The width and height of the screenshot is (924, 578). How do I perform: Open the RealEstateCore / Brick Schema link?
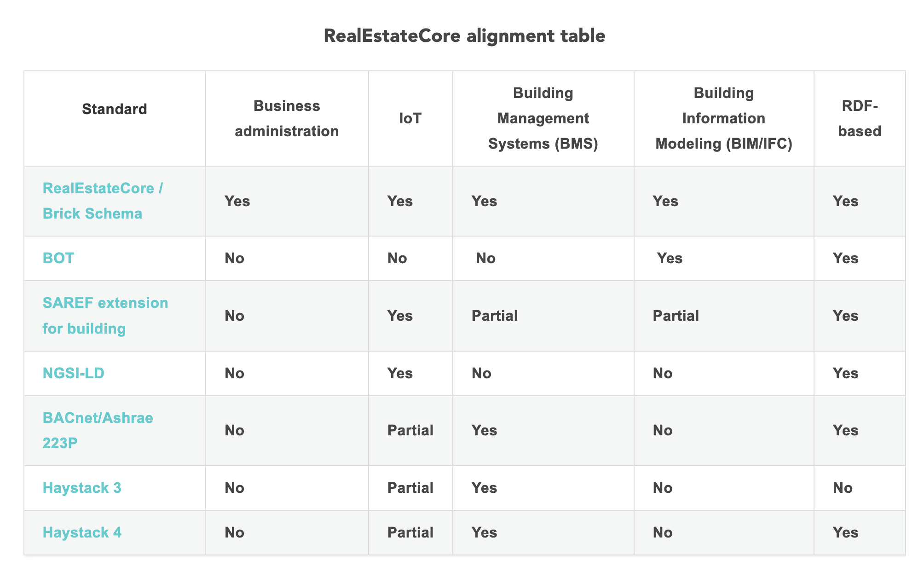[103, 201]
